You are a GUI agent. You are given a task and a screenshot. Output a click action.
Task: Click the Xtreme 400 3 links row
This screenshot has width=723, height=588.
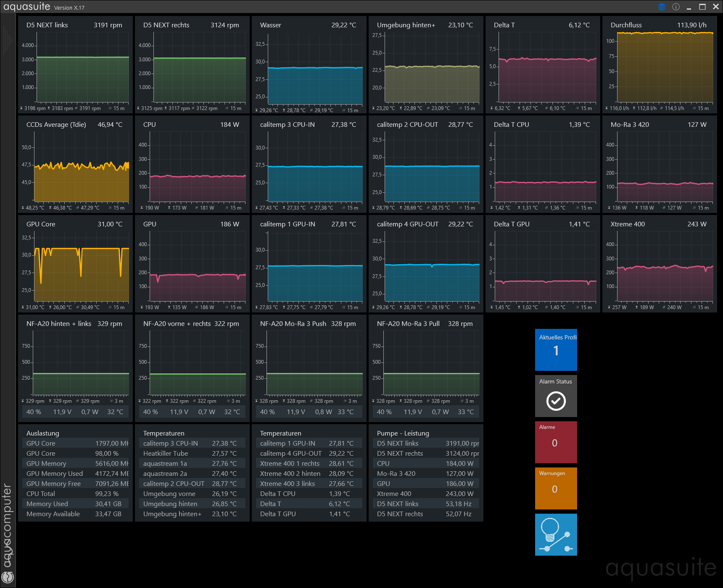pyautogui.click(x=309, y=483)
